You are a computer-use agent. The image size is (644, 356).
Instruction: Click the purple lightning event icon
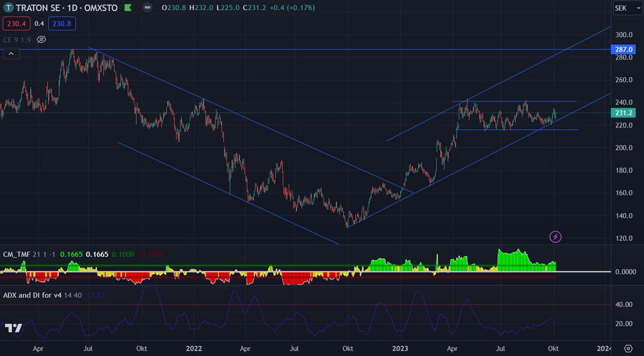click(555, 236)
